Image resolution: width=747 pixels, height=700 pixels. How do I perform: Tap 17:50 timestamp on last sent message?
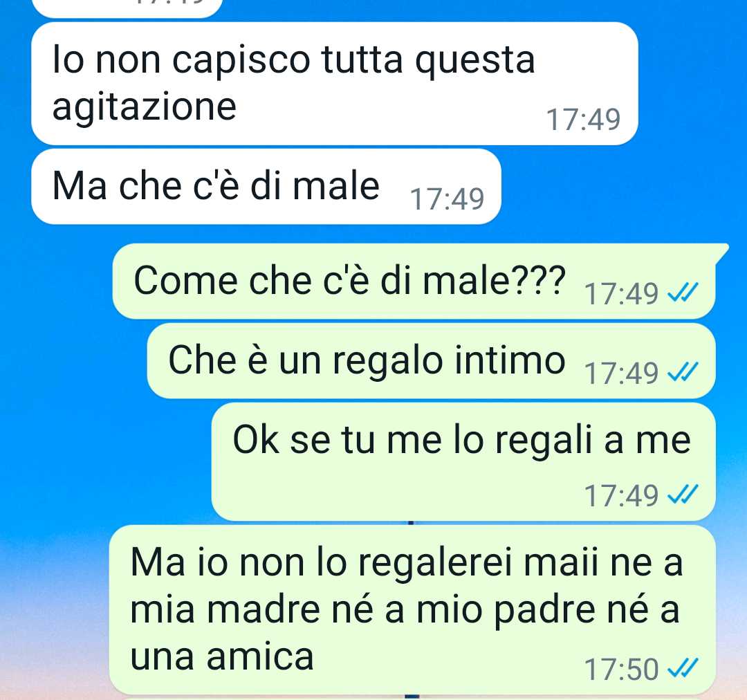click(x=620, y=669)
